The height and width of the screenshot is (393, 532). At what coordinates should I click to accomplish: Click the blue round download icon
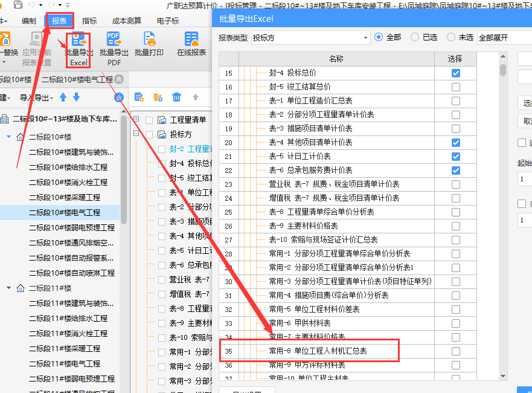click(118, 98)
